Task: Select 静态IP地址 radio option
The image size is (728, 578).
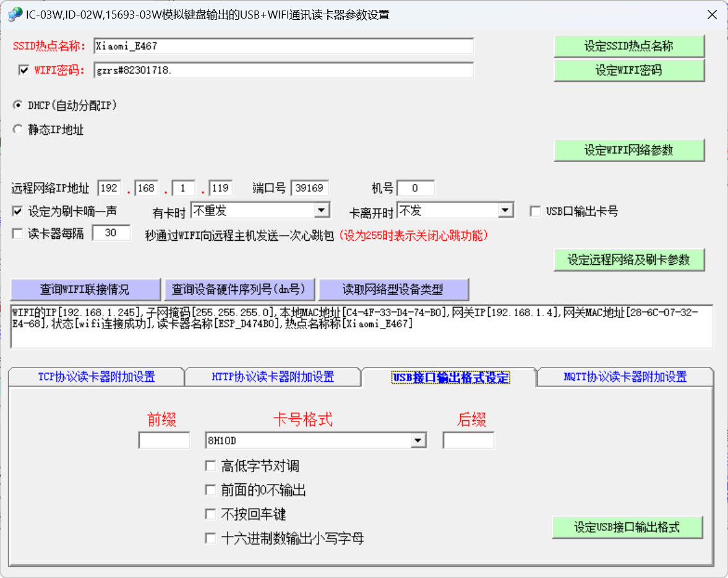Action: tap(17, 130)
